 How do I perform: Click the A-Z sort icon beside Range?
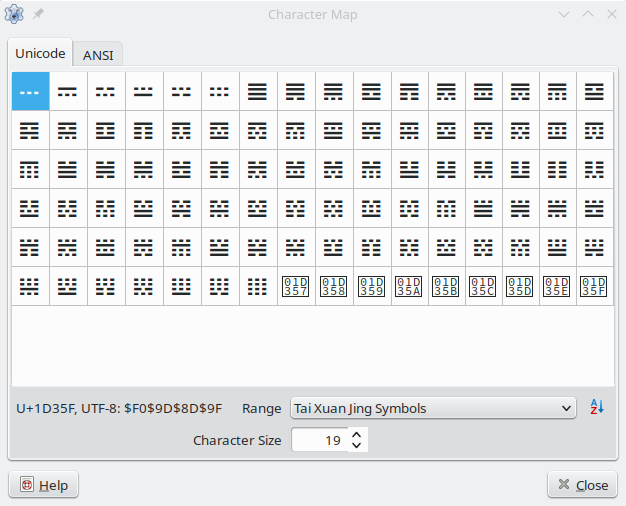click(x=596, y=408)
